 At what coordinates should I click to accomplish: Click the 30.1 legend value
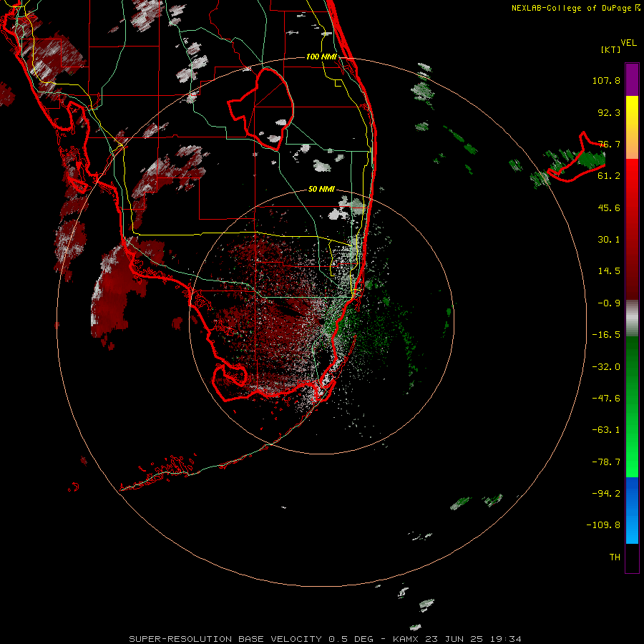[609, 240]
